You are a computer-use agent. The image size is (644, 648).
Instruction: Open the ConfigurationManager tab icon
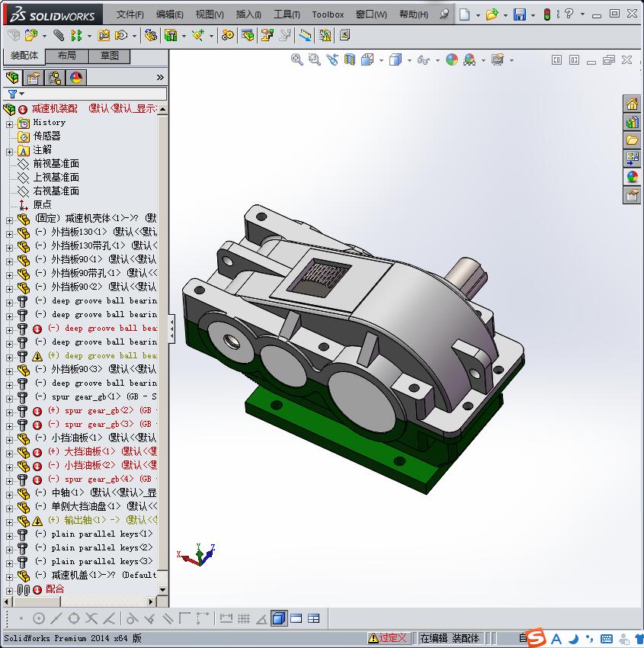55,78
